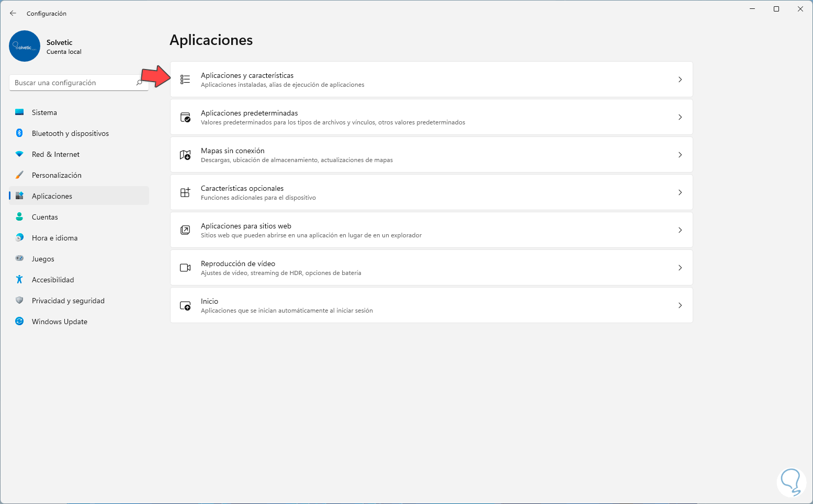Click the Buscar una configuración field

coord(73,83)
